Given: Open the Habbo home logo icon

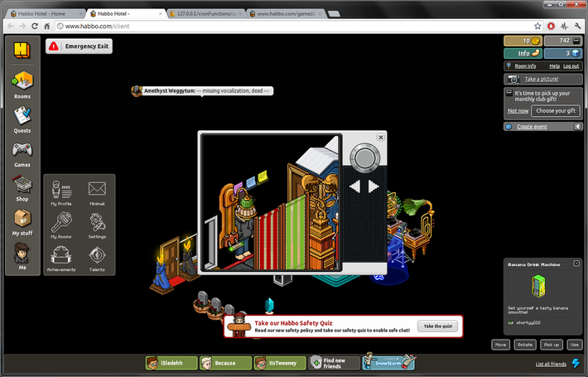Looking at the screenshot, I should pyautogui.click(x=22, y=50).
